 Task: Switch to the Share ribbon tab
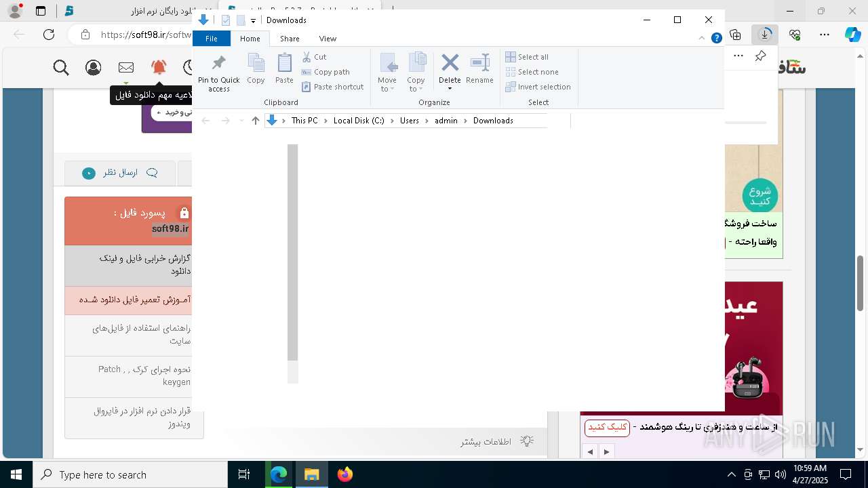click(x=290, y=39)
